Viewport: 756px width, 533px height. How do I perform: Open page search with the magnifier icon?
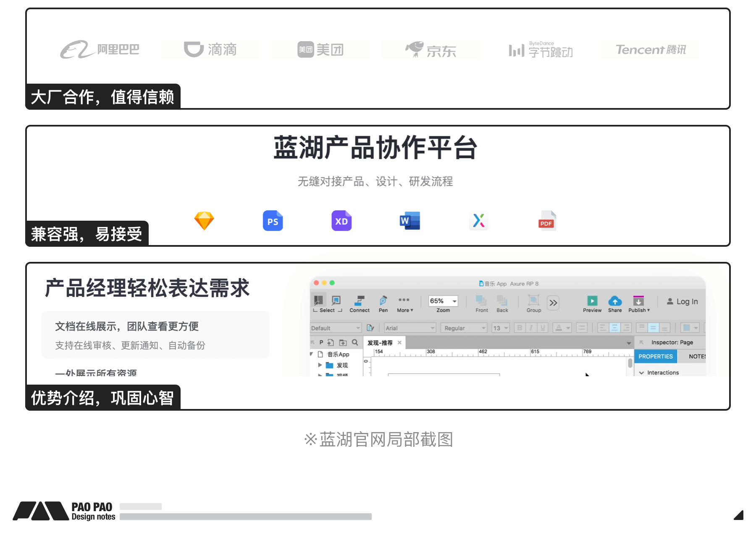pos(355,343)
